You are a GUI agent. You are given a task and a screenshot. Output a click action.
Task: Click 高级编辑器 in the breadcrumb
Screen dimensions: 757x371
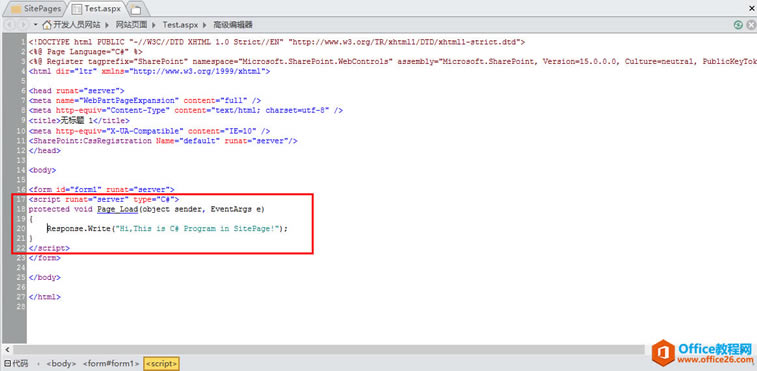point(233,25)
